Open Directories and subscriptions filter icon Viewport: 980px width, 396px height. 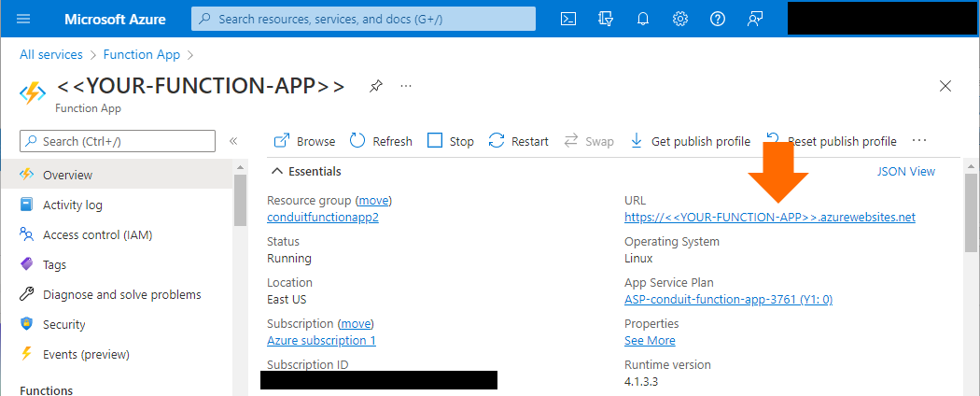click(605, 19)
